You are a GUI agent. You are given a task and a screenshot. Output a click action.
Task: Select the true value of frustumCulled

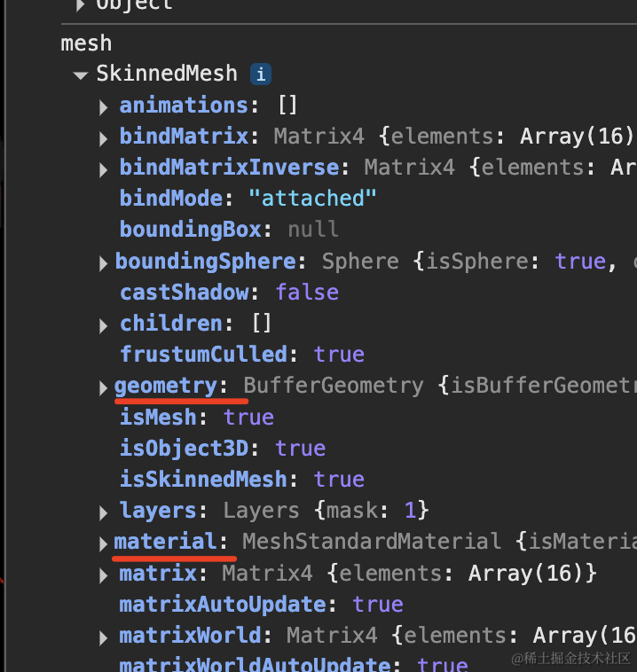click(339, 355)
